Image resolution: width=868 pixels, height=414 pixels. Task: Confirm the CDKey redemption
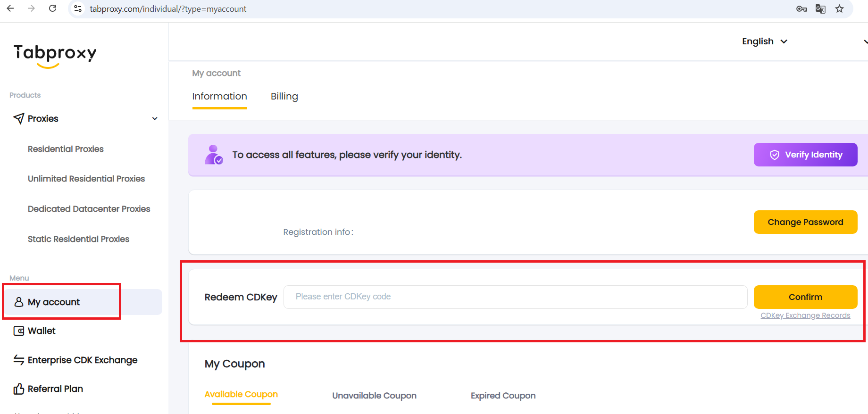(805, 297)
